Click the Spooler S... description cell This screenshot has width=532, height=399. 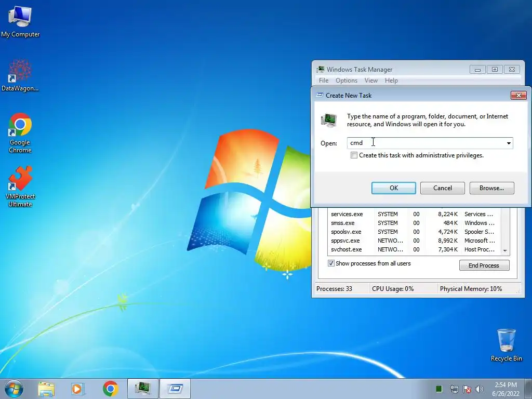coord(480,232)
